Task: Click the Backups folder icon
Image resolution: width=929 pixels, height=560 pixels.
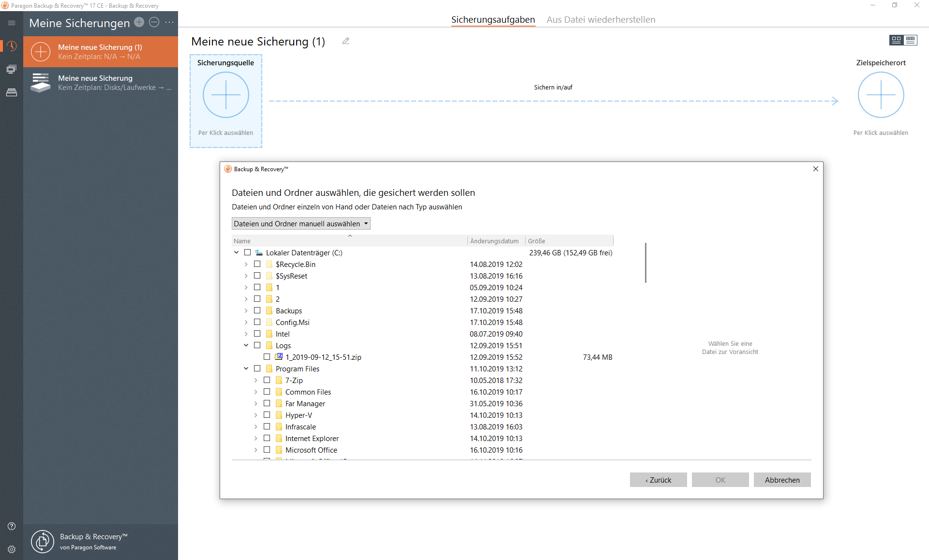Action: point(270,310)
